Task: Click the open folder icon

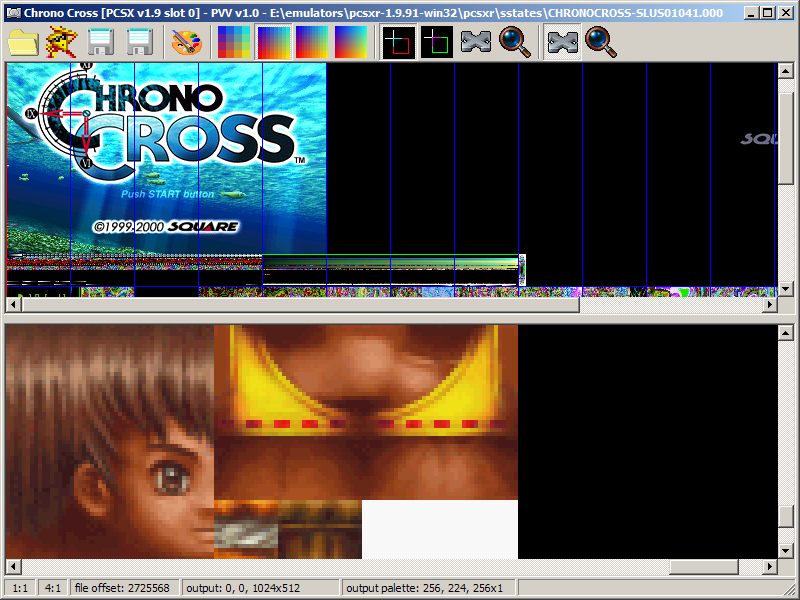Action: pos(23,42)
